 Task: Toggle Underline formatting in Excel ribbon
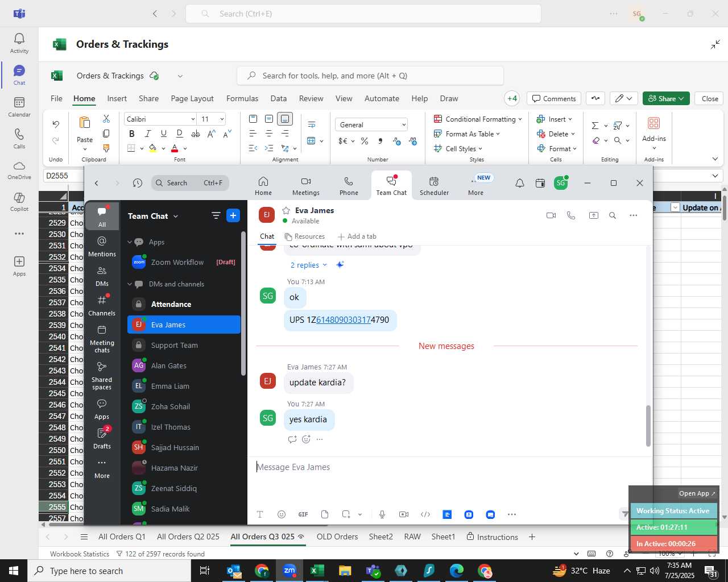click(x=164, y=134)
